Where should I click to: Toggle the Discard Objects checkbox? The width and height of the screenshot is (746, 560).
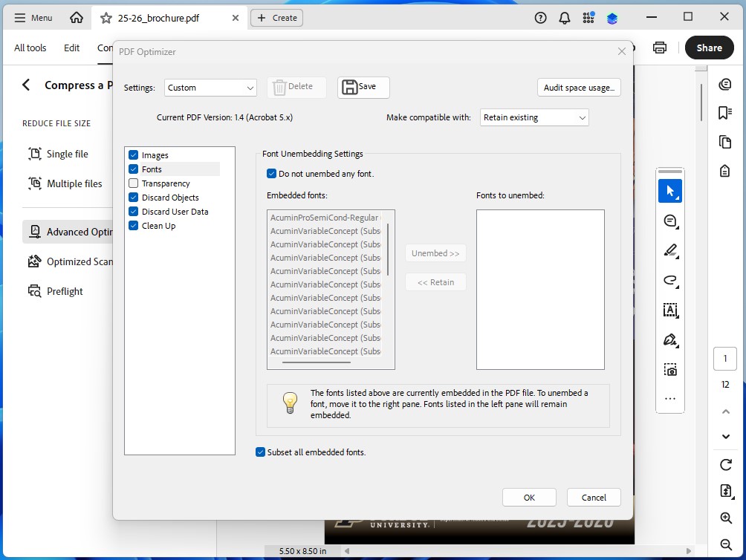coord(133,198)
